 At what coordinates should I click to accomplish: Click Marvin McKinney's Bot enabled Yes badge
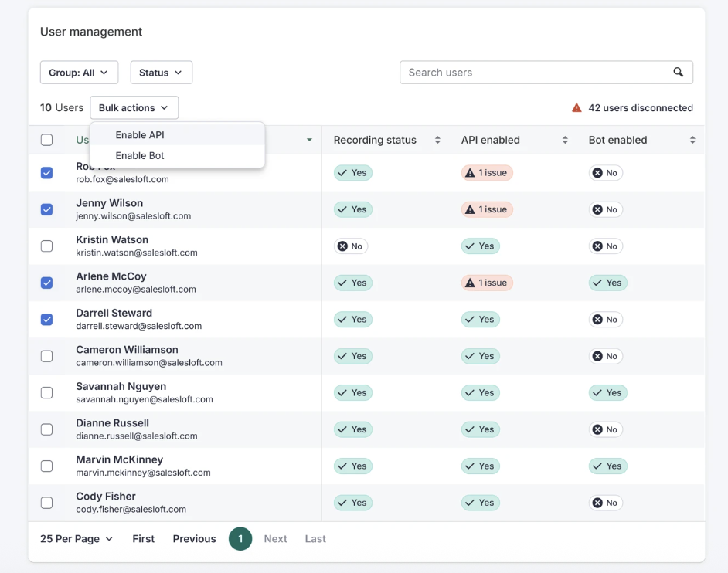click(x=607, y=466)
